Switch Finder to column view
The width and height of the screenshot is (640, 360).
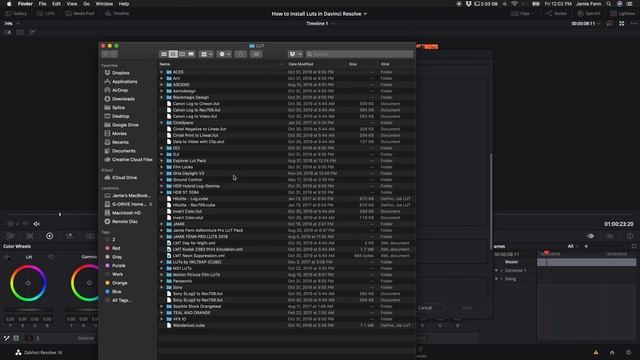182,54
